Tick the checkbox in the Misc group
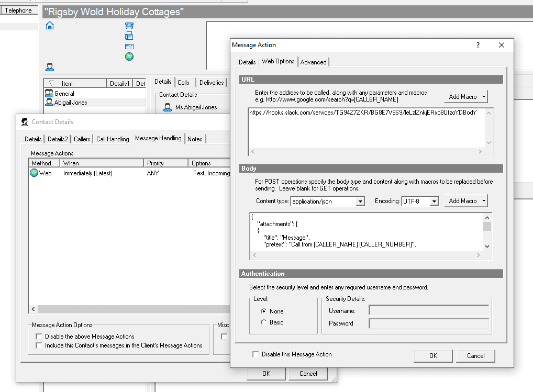 pos(224,337)
